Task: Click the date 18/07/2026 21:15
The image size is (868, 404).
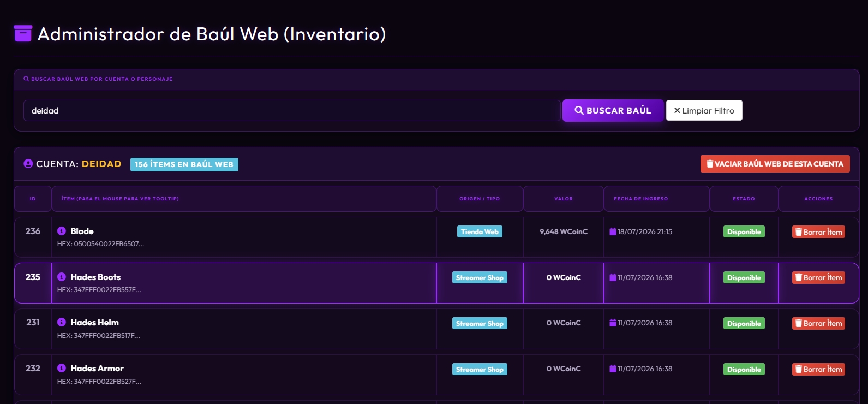Action: pyautogui.click(x=645, y=231)
